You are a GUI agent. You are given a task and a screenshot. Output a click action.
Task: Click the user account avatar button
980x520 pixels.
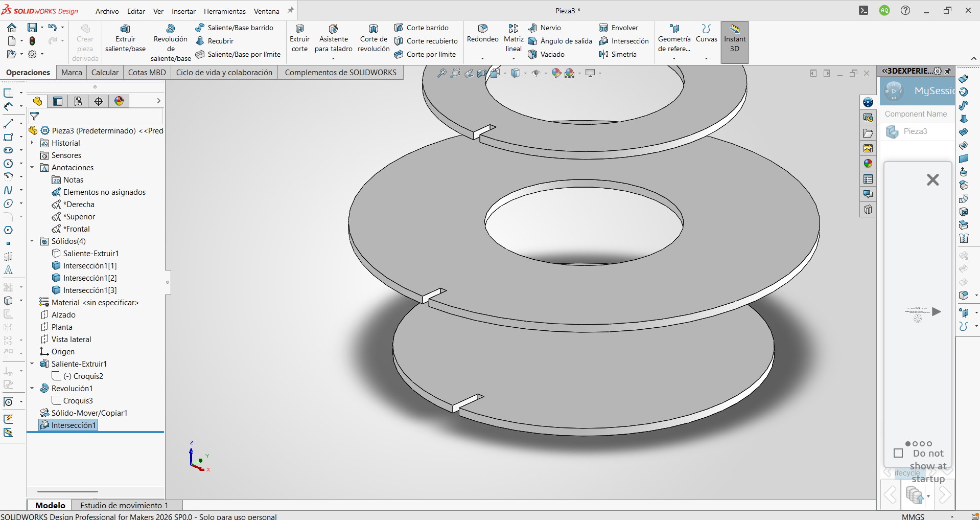coord(884,10)
